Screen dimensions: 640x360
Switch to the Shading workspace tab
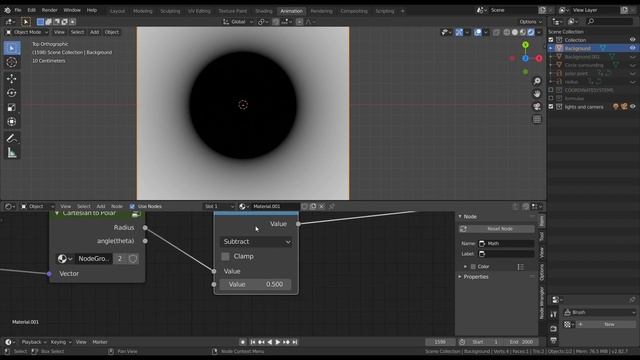(264, 11)
